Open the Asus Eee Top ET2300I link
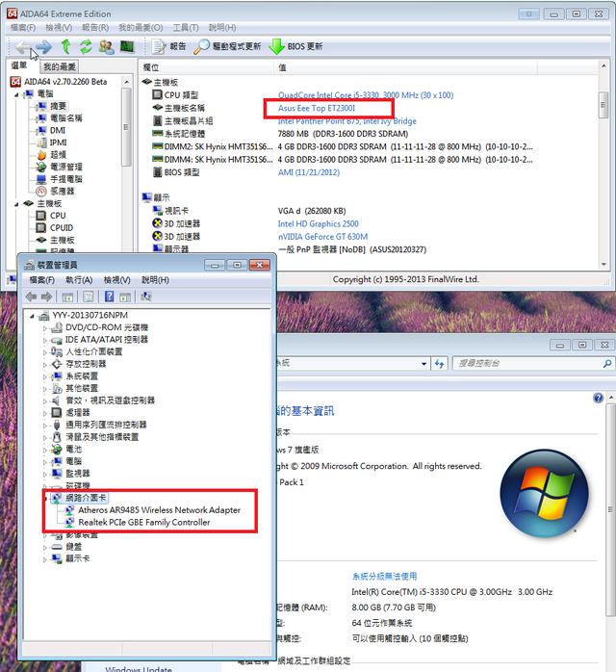Image resolution: width=616 pixels, height=672 pixels. [x=317, y=108]
